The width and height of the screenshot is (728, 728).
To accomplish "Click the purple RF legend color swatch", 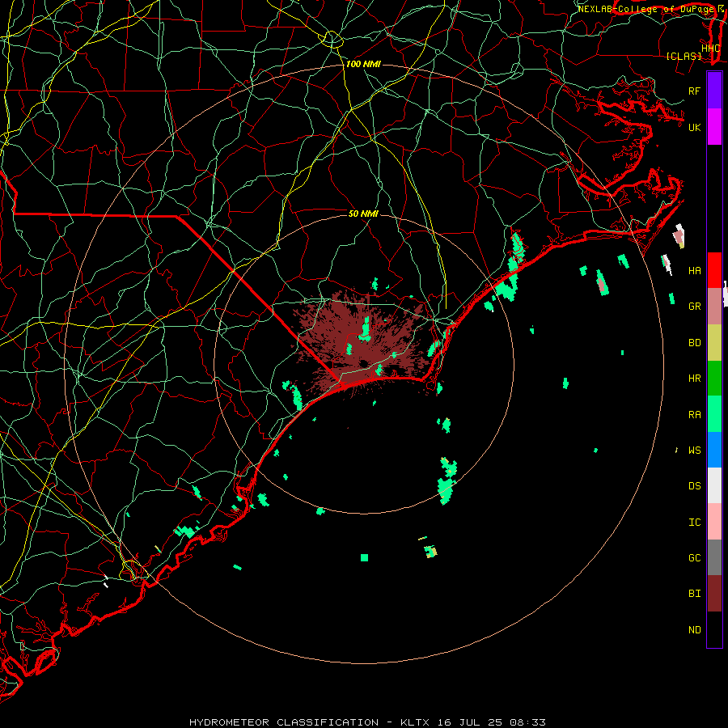I will point(714,91).
